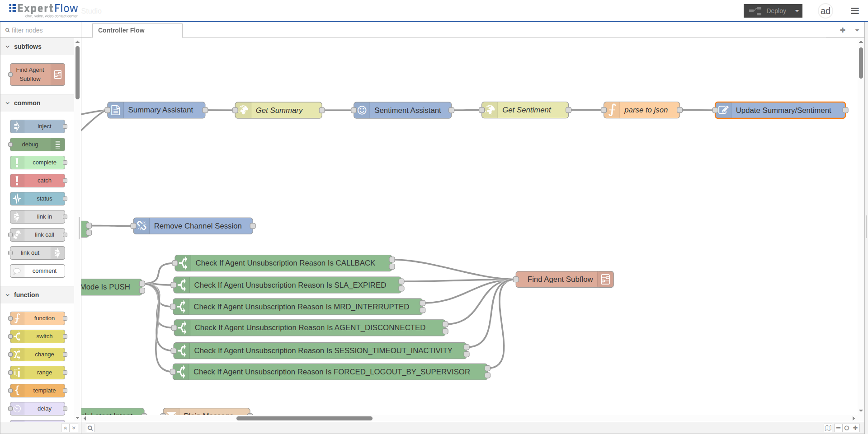Select the catch node in palette
868x434 pixels.
click(38, 181)
